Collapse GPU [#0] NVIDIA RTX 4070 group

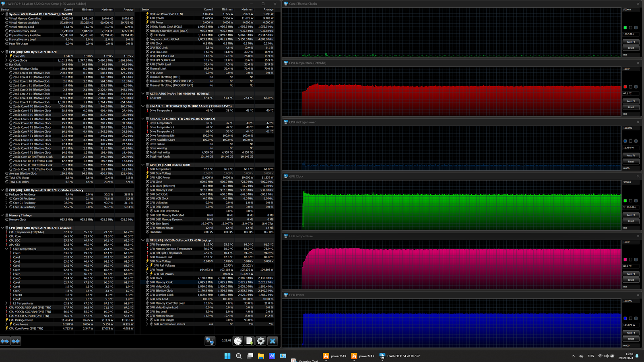[143, 240]
